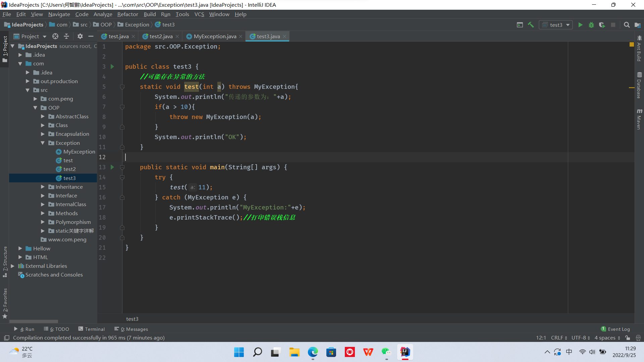Open Search Everywhere magnifier icon
The width and height of the screenshot is (644, 362).
[627, 25]
